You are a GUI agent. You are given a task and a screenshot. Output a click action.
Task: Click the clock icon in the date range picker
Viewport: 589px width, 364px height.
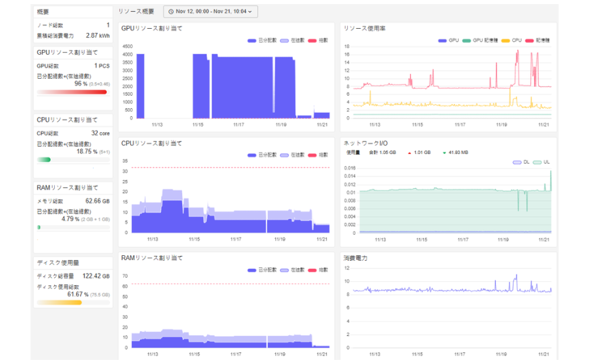(171, 12)
